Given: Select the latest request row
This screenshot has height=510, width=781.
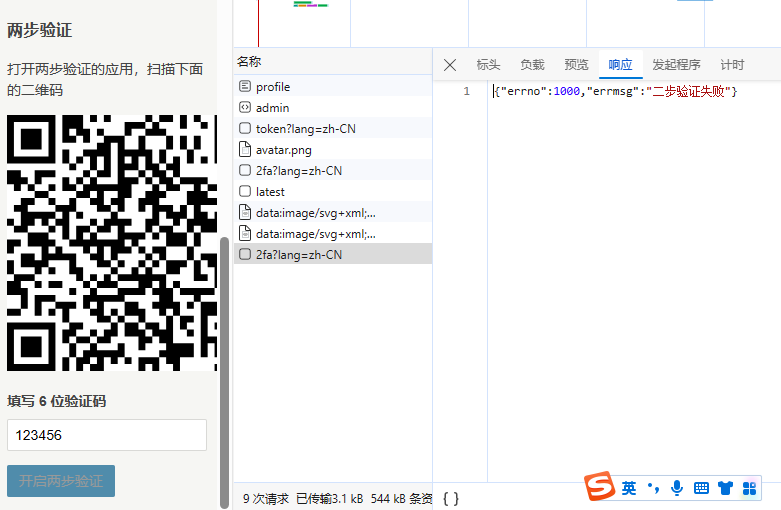Looking at the screenshot, I should pyautogui.click(x=333, y=191).
